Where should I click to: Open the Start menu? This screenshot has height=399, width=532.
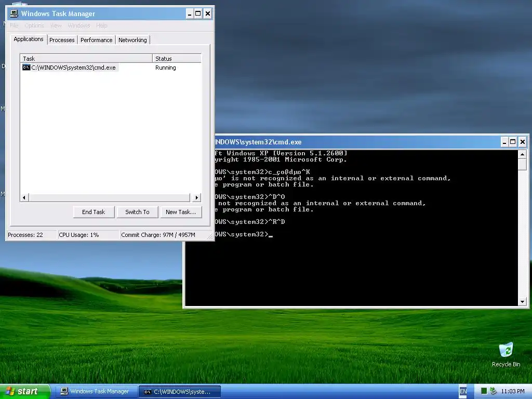[x=25, y=391]
